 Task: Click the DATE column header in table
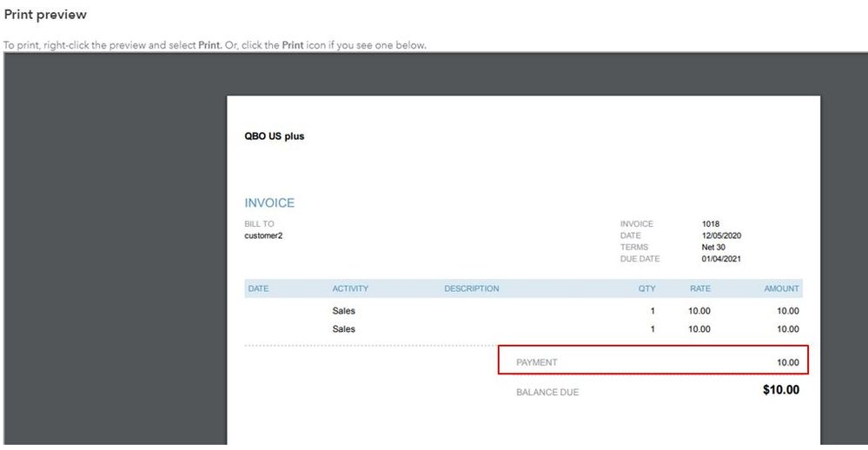259,288
